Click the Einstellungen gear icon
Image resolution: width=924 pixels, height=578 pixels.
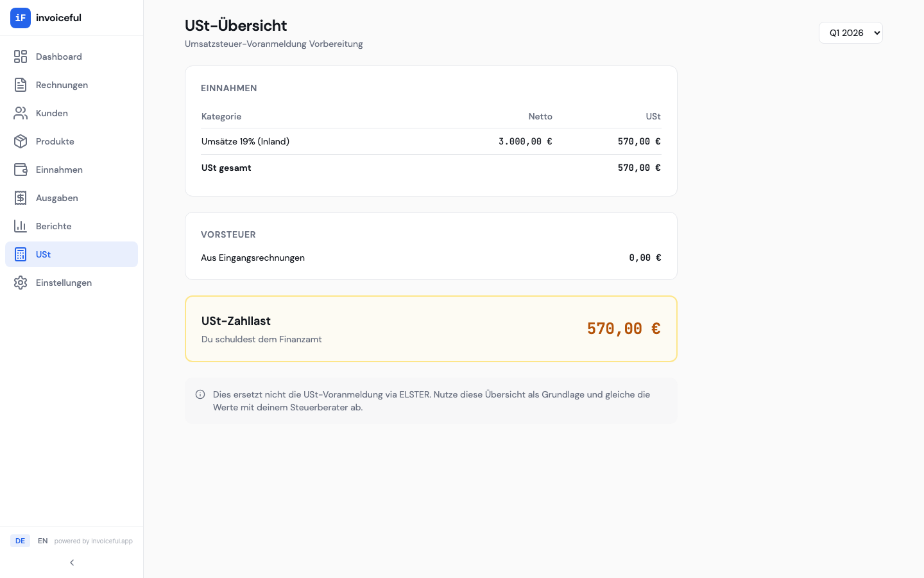pos(21,283)
